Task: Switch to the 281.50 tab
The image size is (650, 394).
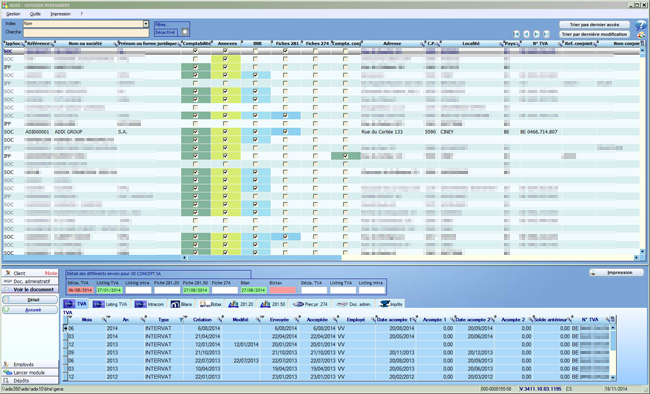Action: point(272,304)
